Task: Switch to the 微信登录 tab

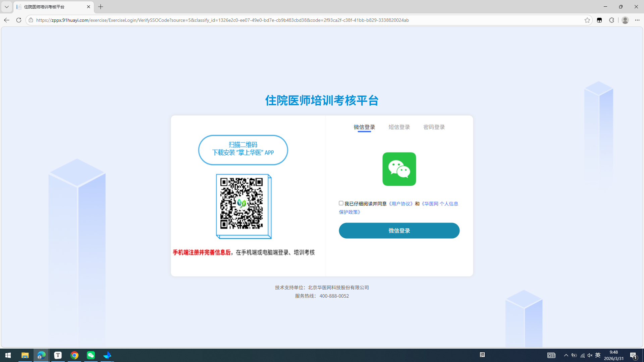Action: [364, 127]
